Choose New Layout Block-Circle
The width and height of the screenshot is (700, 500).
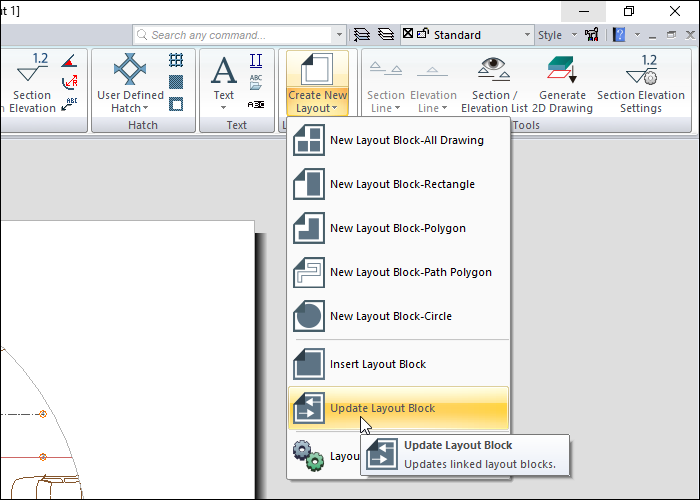[x=390, y=316]
